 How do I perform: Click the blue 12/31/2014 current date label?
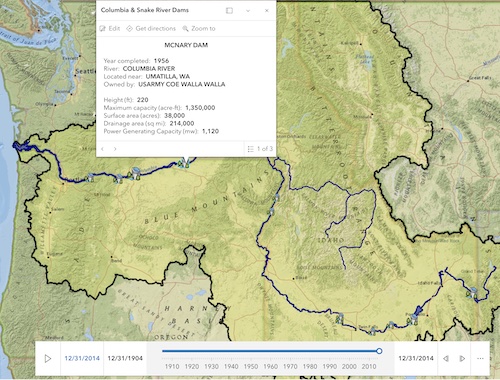coord(82,358)
